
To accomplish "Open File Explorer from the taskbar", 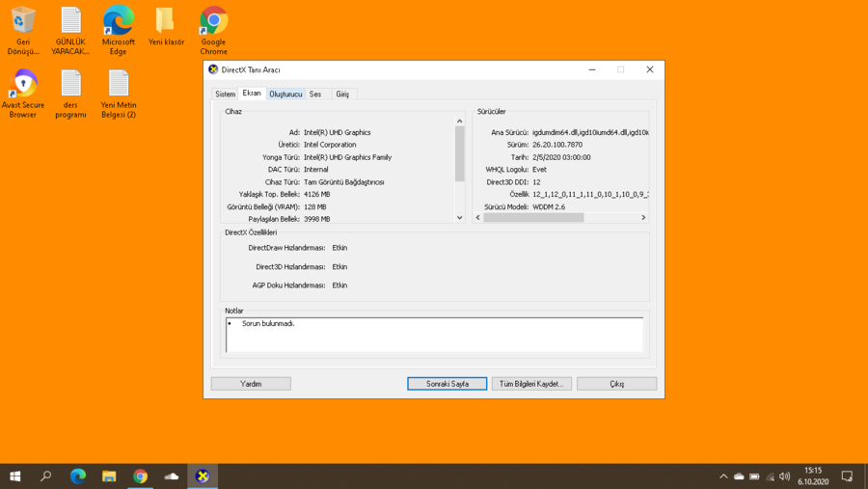I will pos(109,476).
